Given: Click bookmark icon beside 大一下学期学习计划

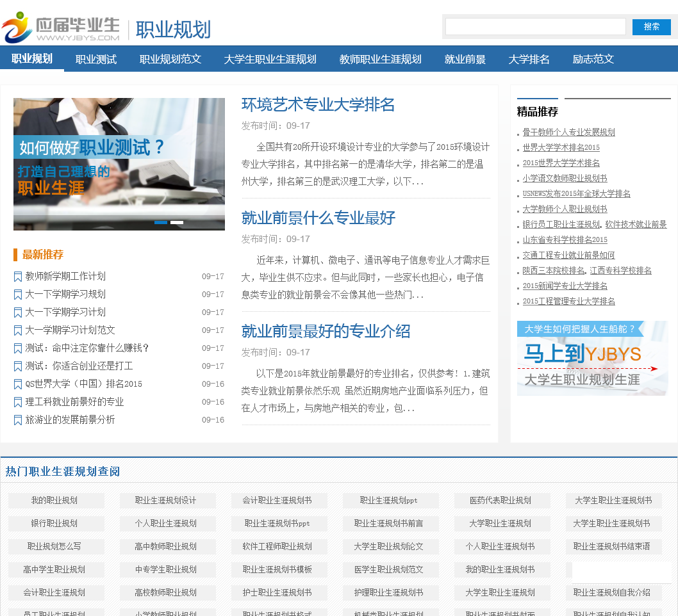Looking at the screenshot, I should coord(18,312).
